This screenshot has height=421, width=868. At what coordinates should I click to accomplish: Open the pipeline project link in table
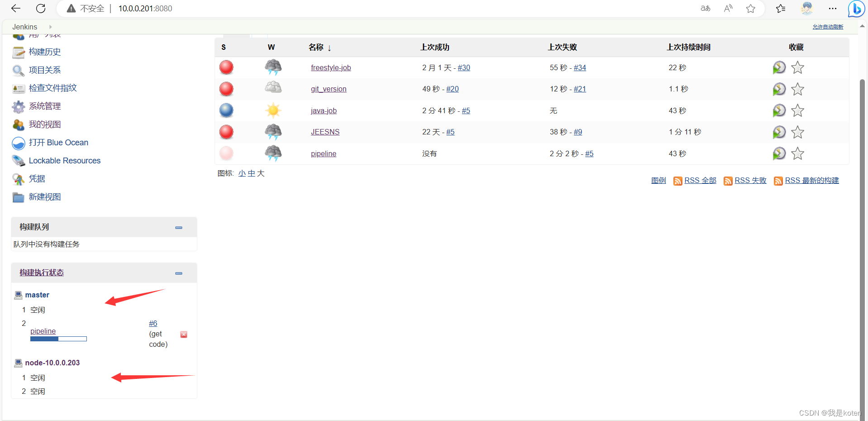click(x=324, y=153)
